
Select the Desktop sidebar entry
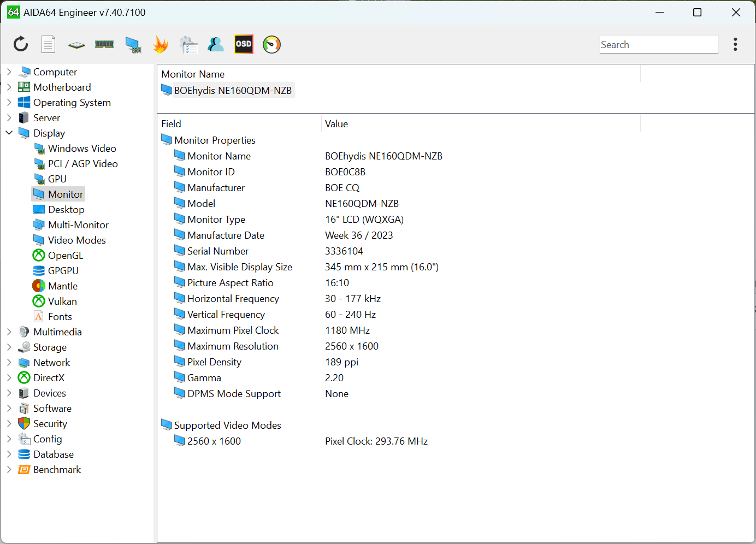click(x=66, y=209)
